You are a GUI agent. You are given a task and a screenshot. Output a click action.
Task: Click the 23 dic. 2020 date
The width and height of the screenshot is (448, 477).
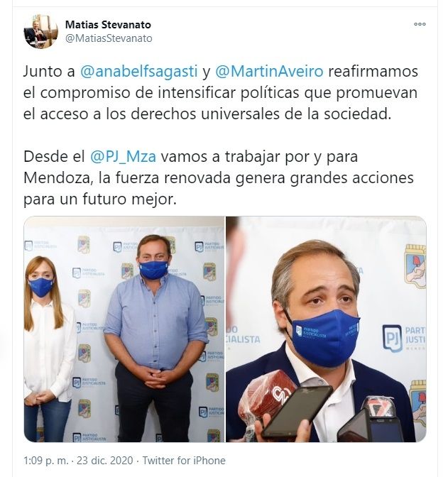tap(104, 460)
